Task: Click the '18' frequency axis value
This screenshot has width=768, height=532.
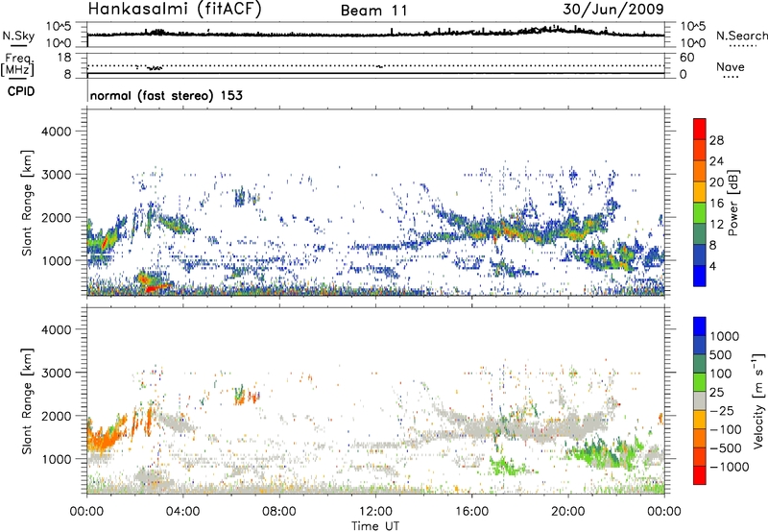Action: click(x=64, y=58)
